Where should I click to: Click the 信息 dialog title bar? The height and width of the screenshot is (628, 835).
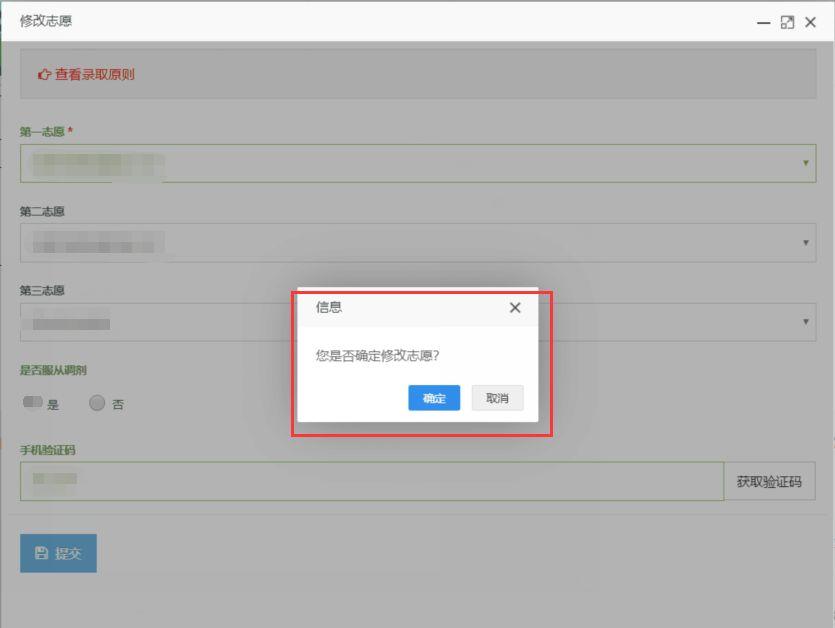coord(400,308)
